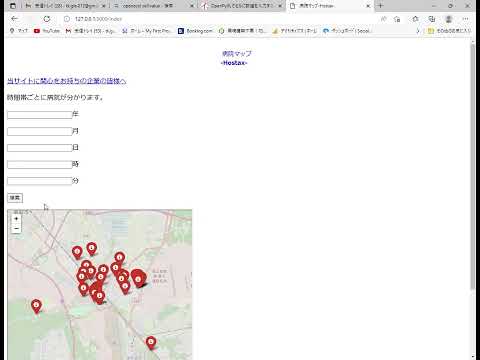
Task: Open a new tab with the plus icon
Action: [x=381, y=6]
